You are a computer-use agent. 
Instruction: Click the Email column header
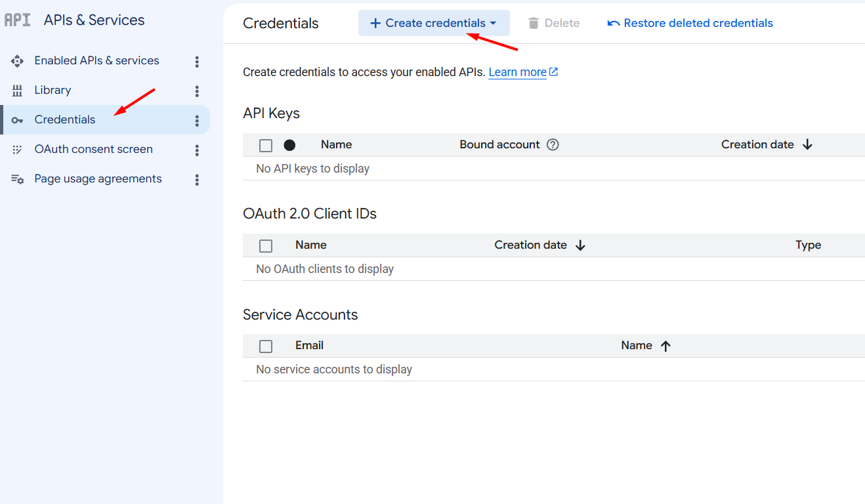pyautogui.click(x=310, y=345)
